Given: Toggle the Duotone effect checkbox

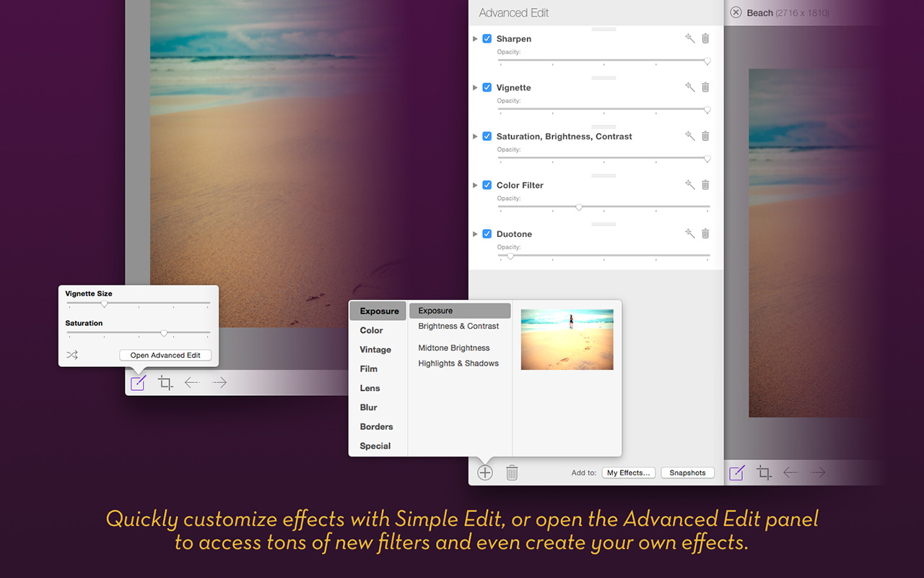Looking at the screenshot, I should coord(487,234).
